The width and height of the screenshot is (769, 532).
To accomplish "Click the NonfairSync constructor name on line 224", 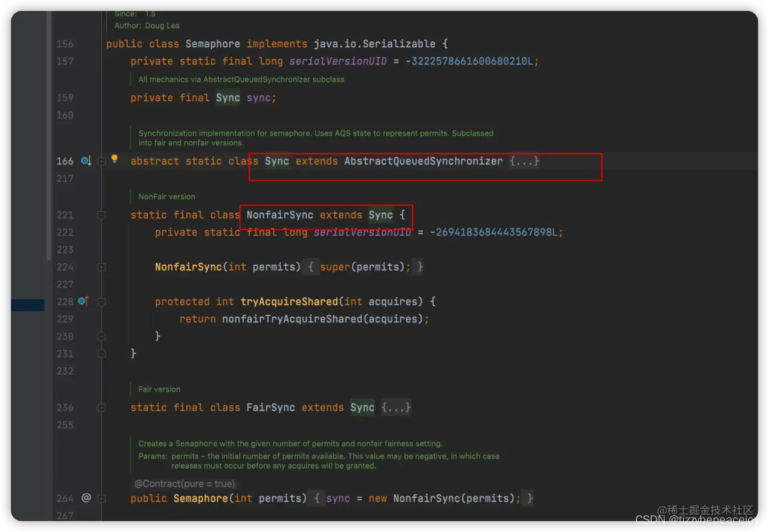I will 189,267.
